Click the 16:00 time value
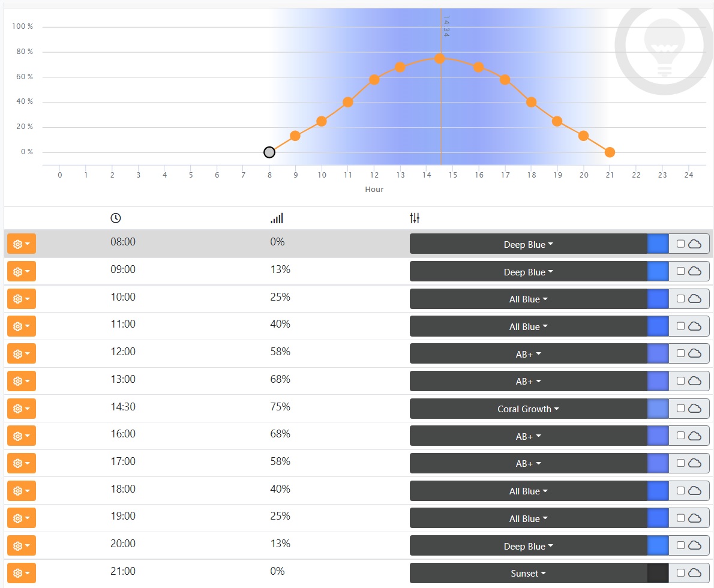This screenshot has width=714, height=588. click(123, 434)
